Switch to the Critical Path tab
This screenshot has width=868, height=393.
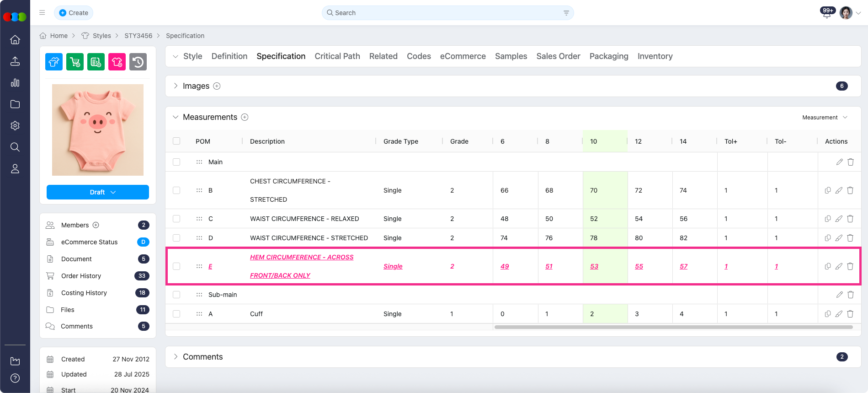click(337, 56)
